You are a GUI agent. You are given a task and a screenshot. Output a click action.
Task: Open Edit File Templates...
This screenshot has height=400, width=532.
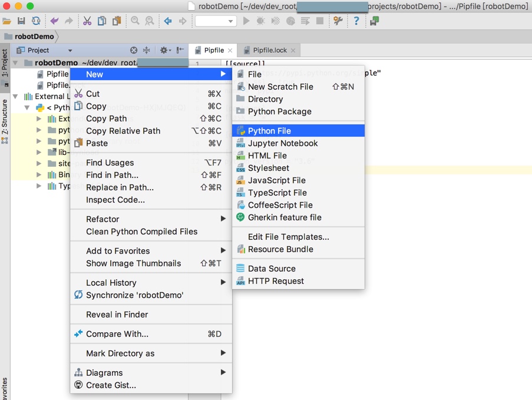[298, 237]
